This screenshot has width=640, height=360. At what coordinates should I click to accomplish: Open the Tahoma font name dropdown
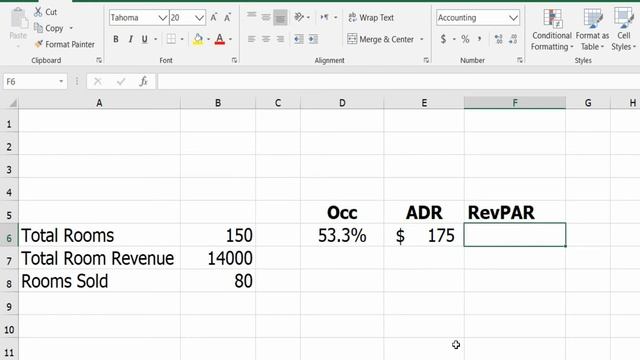162,18
